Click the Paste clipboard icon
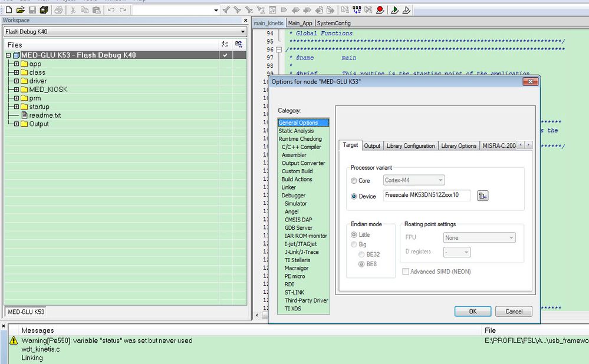This screenshot has width=589, height=364. coord(97,10)
